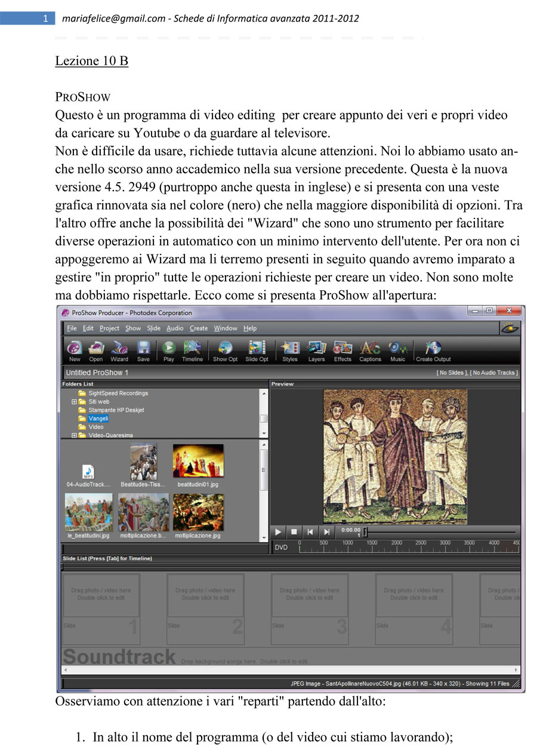Screen dimensions: 537x756
Task: Click the Untitled ProShow 1 show title
Action: click(x=97, y=373)
